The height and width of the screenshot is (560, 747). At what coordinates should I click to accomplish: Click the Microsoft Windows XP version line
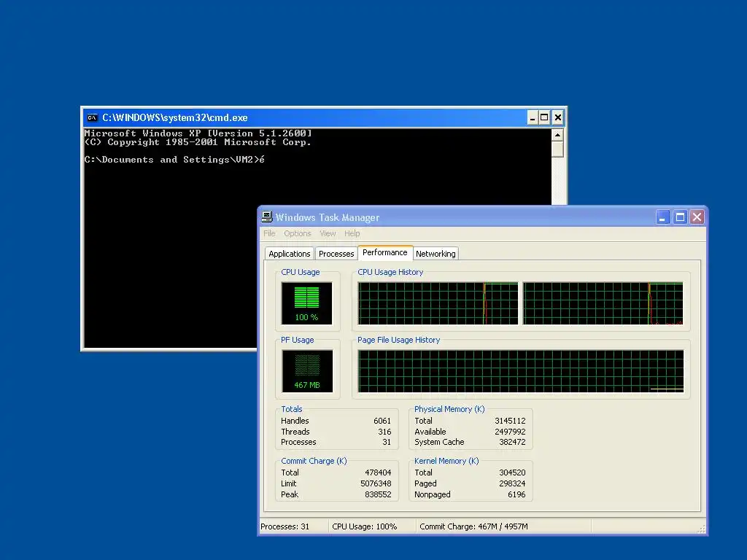pos(198,133)
